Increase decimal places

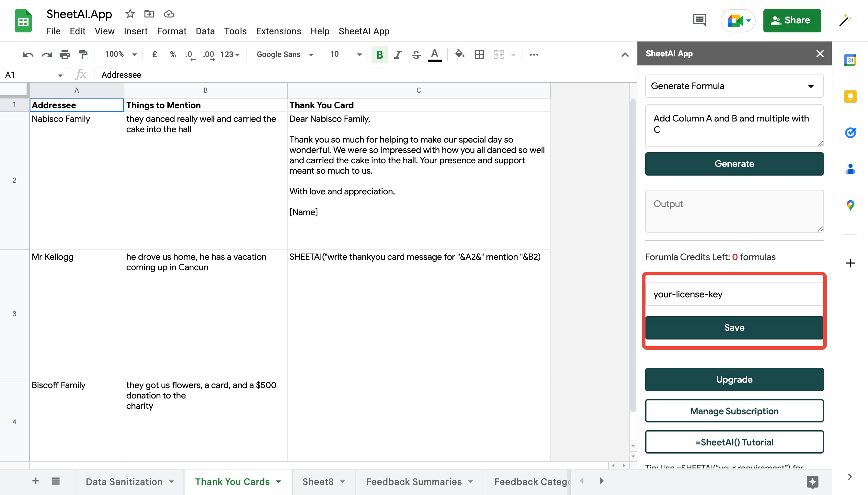[x=209, y=55]
